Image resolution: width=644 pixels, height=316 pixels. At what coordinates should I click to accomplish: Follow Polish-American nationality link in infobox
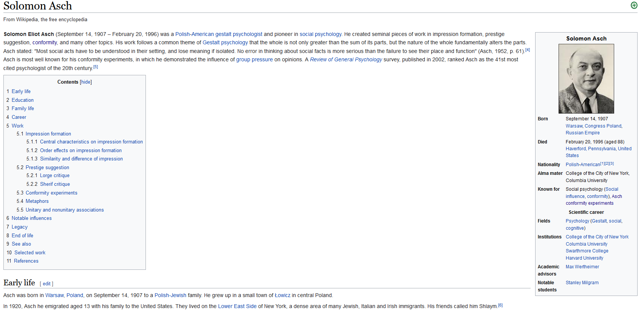pos(583,165)
